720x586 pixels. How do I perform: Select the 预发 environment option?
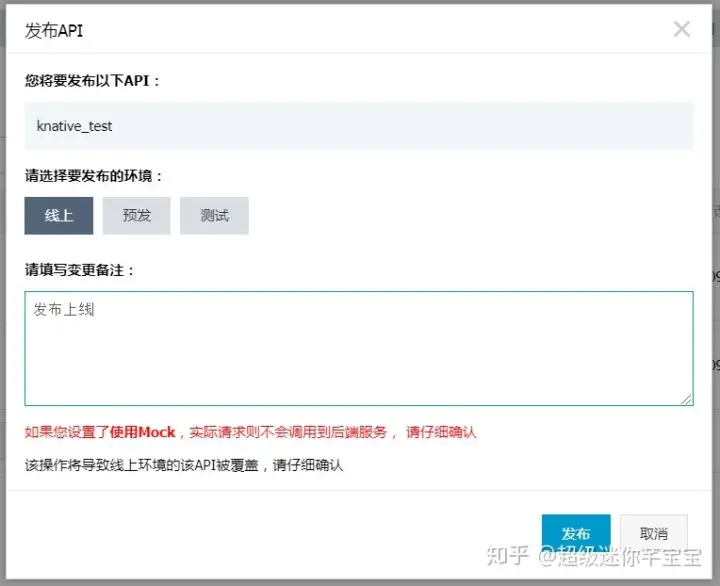pyautogui.click(x=136, y=216)
